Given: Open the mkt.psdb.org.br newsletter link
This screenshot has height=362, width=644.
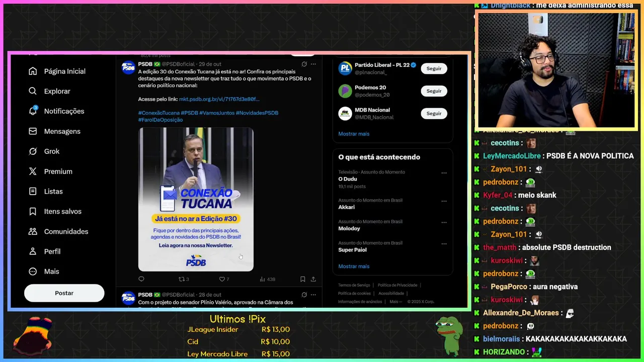Looking at the screenshot, I should click(x=219, y=99).
